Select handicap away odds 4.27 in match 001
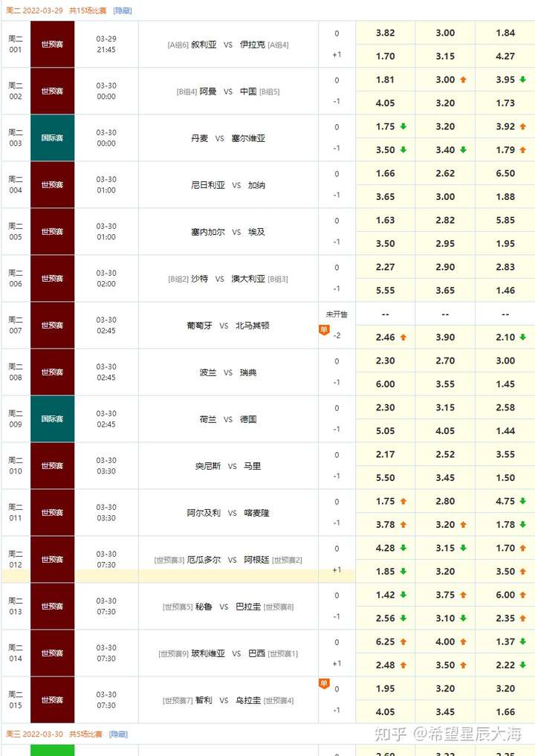Viewport: 535px width, 756px height. pos(505,56)
